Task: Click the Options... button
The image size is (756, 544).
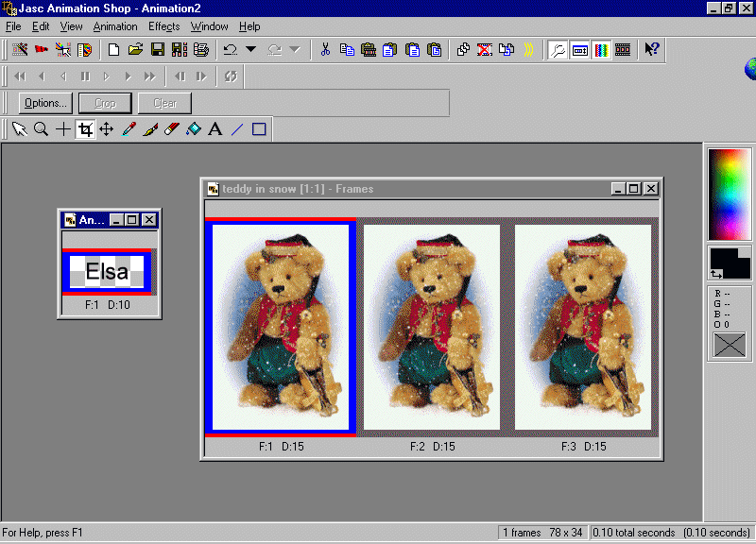Action: coord(44,103)
